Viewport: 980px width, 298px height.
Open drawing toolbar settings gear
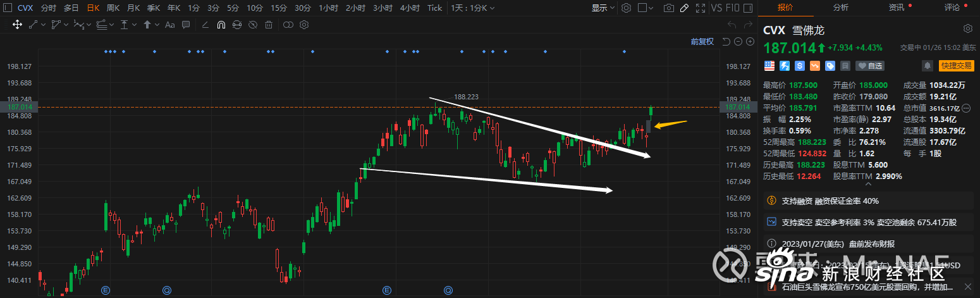[303, 25]
